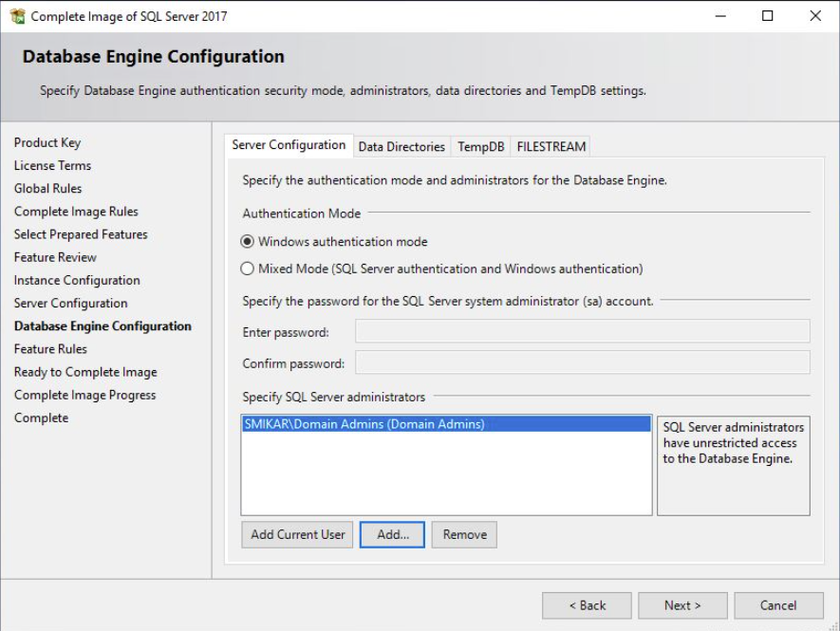The image size is (840, 631).
Task: Click Database Engine Configuration step in sidebar
Action: pyautogui.click(x=103, y=326)
